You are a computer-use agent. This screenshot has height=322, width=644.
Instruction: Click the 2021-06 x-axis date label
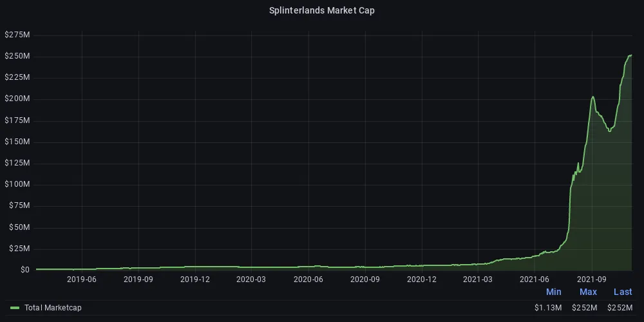point(535,279)
